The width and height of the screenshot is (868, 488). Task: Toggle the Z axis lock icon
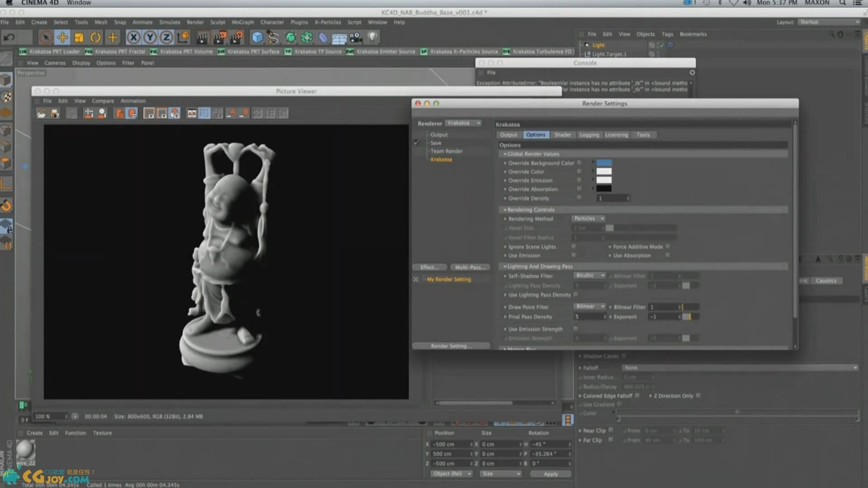coord(166,38)
